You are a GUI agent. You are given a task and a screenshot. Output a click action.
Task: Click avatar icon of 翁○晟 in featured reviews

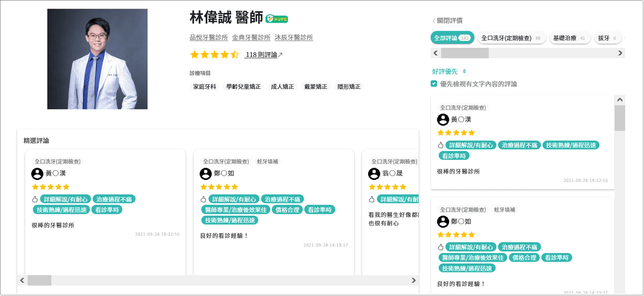click(374, 174)
